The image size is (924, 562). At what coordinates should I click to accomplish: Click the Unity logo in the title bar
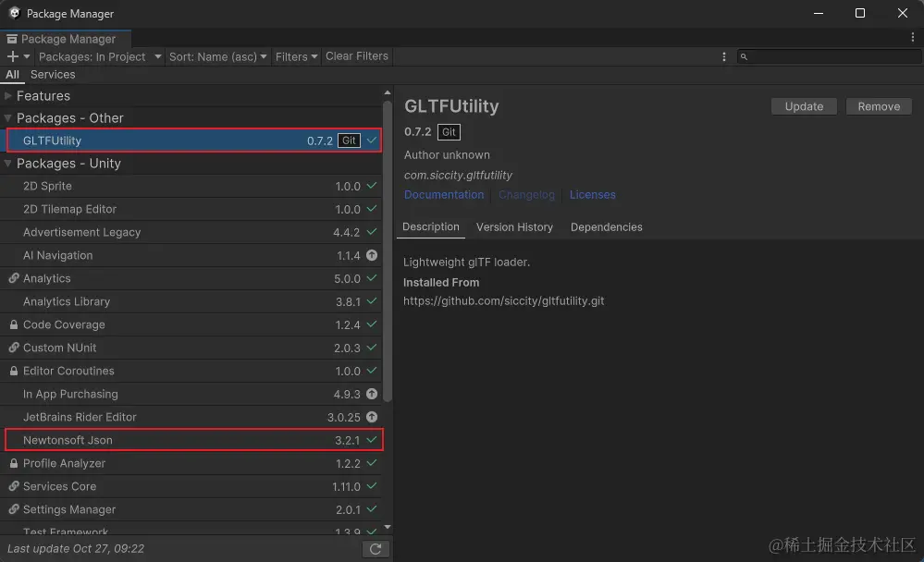(14, 13)
